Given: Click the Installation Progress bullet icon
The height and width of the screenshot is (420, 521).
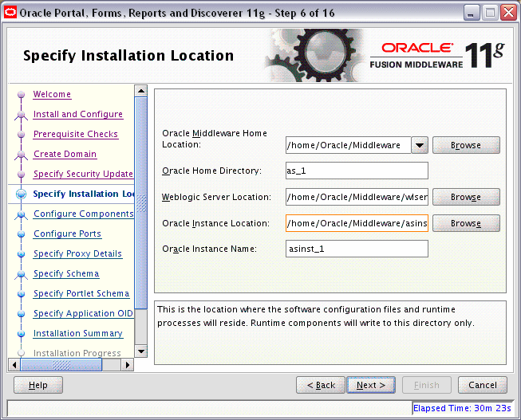Looking at the screenshot, I should pyautogui.click(x=22, y=353).
